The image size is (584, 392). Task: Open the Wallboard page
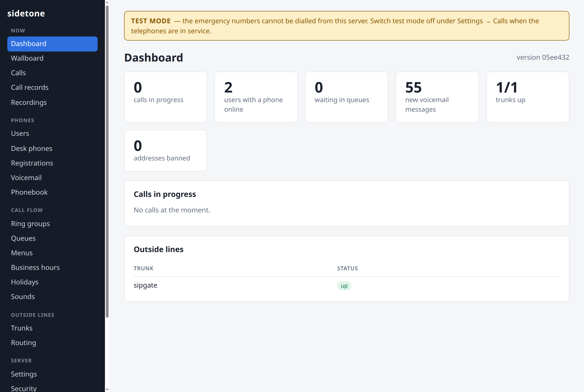[52, 58]
